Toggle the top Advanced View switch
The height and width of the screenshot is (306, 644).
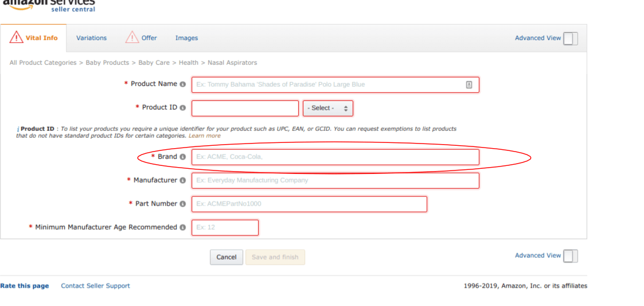tap(570, 38)
